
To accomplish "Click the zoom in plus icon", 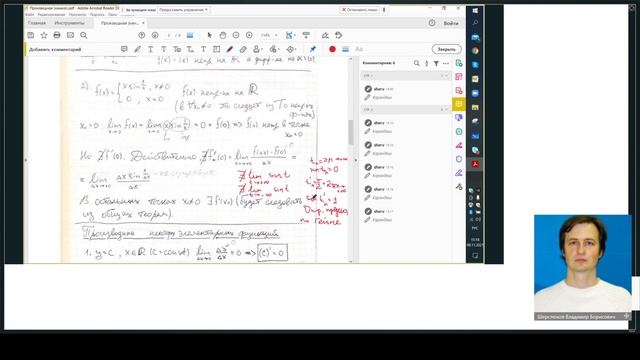I will [249, 36].
